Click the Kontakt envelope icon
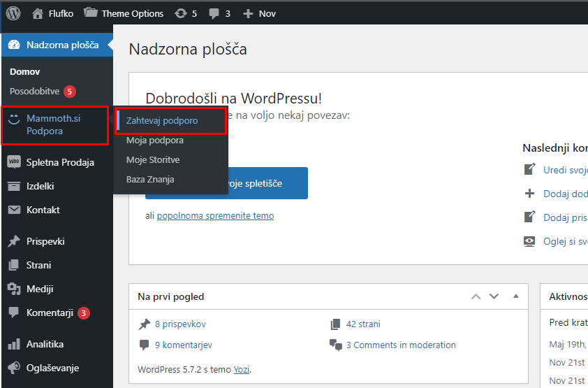Viewport: 588px width, 388px height. click(x=14, y=210)
